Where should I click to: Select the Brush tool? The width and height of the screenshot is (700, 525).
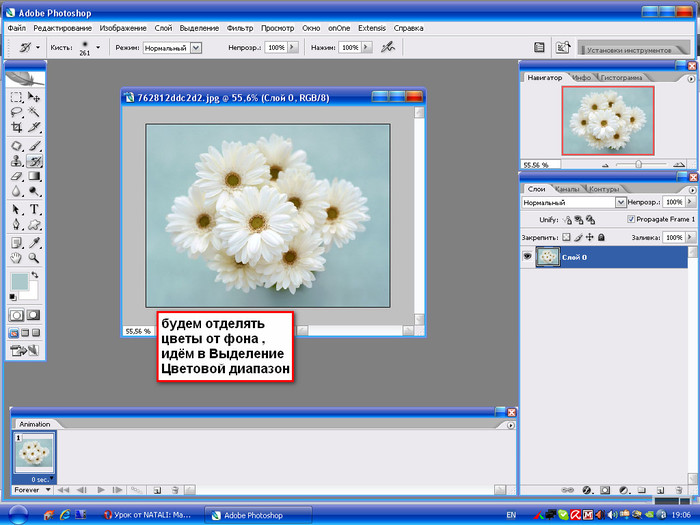click(34, 146)
